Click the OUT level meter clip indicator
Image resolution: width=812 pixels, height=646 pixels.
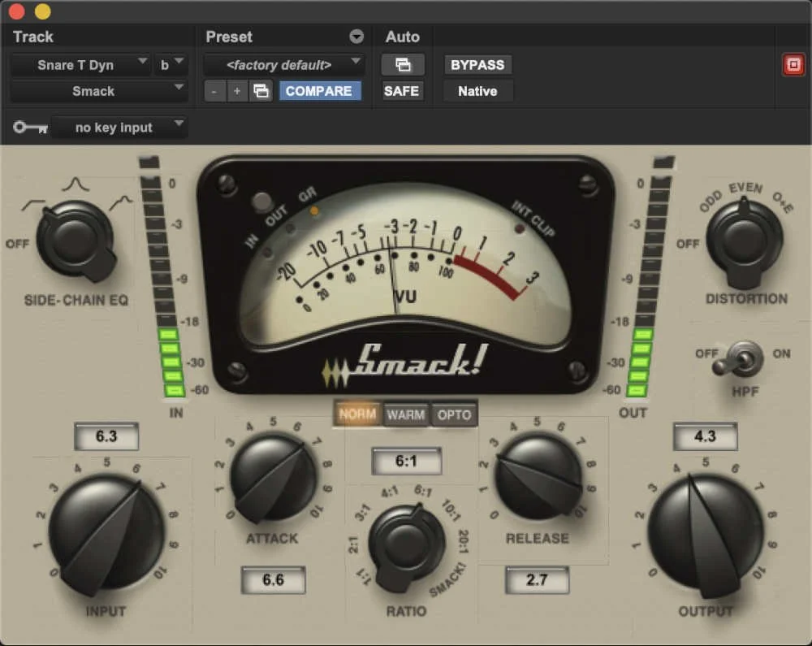[664, 162]
